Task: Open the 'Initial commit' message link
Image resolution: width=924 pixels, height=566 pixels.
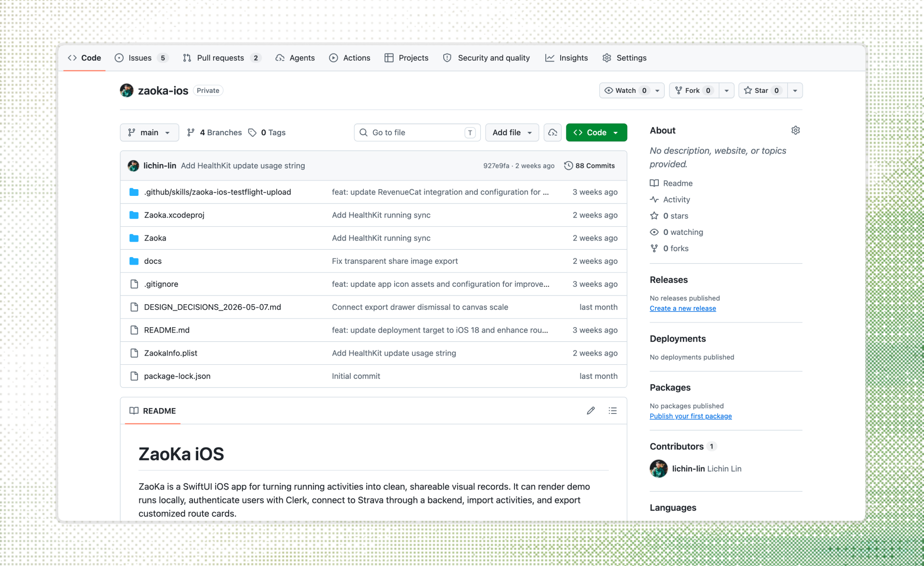Action: [x=356, y=376]
